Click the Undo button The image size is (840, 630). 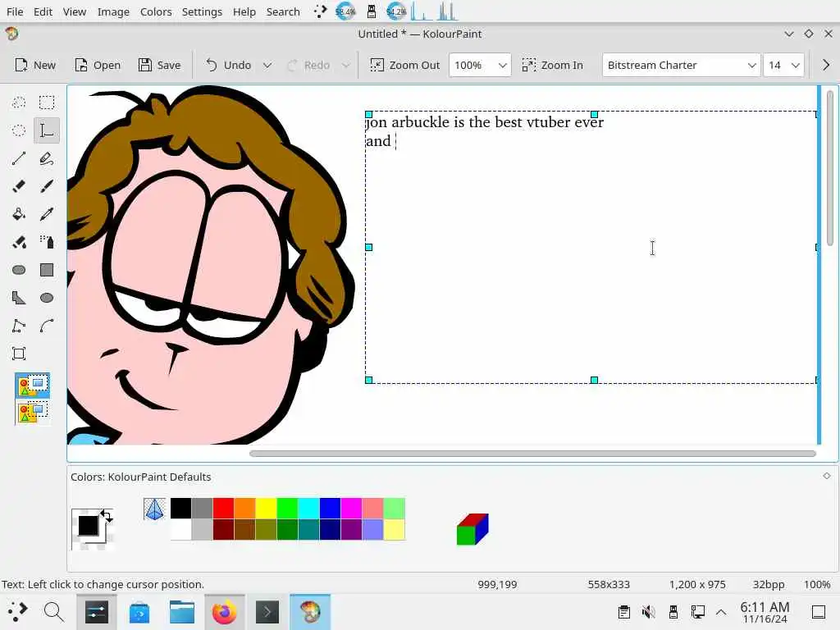pyautogui.click(x=229, y=65)
